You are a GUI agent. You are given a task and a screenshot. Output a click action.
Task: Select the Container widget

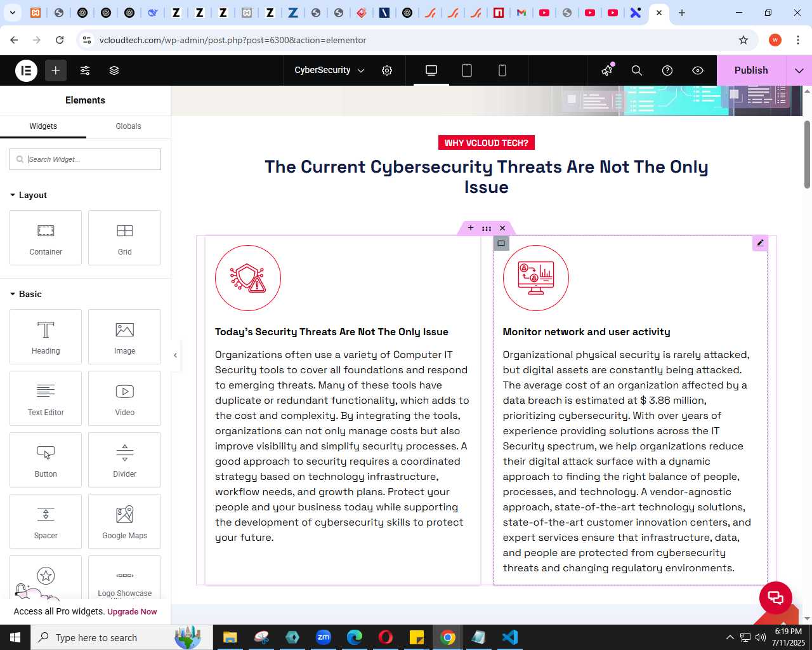point(46,237)
